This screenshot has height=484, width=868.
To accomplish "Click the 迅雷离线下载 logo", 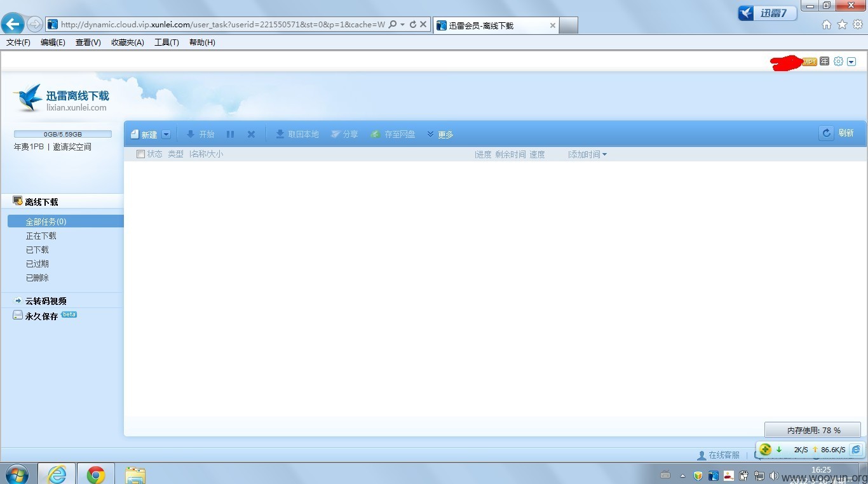I will pos(60,98).
